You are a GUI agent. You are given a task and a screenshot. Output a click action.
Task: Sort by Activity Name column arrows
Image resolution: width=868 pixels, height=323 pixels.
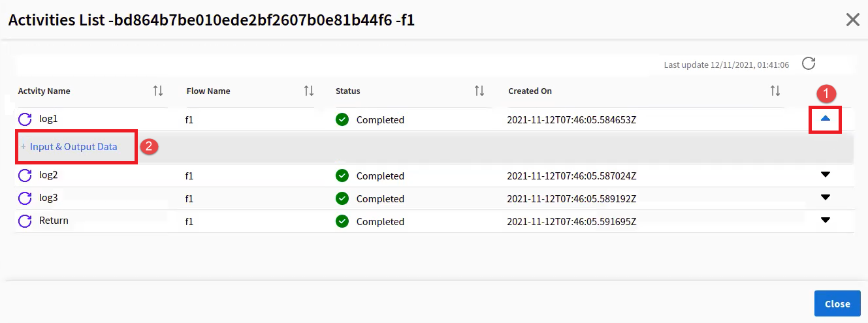point(158,91)
